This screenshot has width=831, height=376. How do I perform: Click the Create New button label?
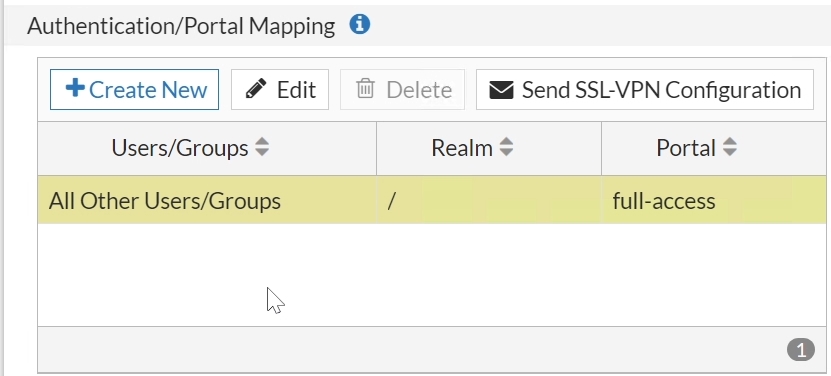148,90
